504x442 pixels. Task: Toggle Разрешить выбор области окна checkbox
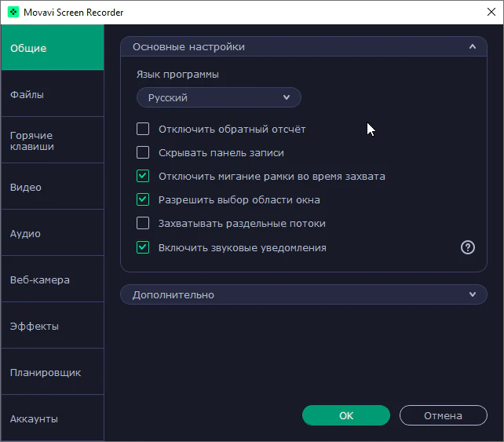(143, 199)
